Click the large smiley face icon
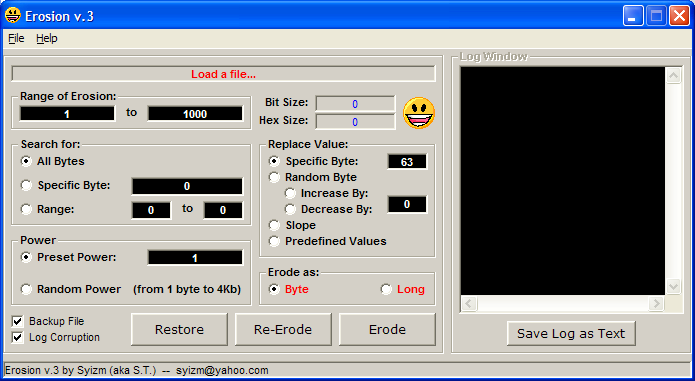695x381 pixels. (x=419, y=113)
